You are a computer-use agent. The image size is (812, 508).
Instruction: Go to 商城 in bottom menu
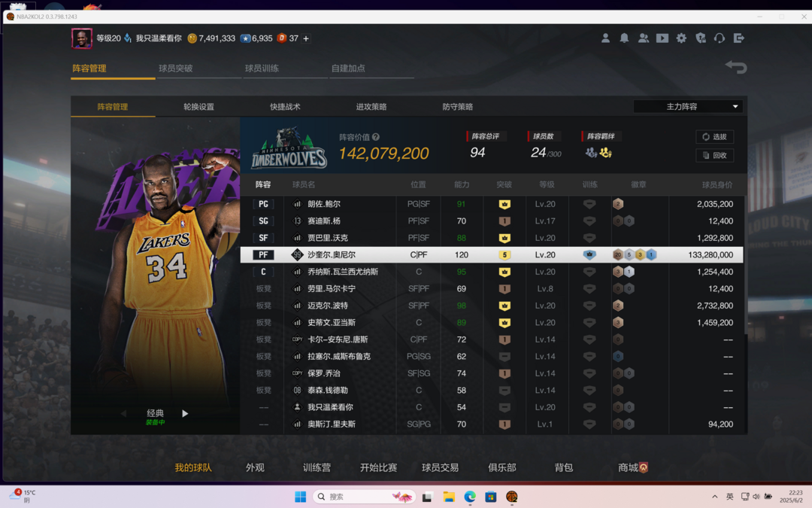pyautogui.click(x=632, y=467)
